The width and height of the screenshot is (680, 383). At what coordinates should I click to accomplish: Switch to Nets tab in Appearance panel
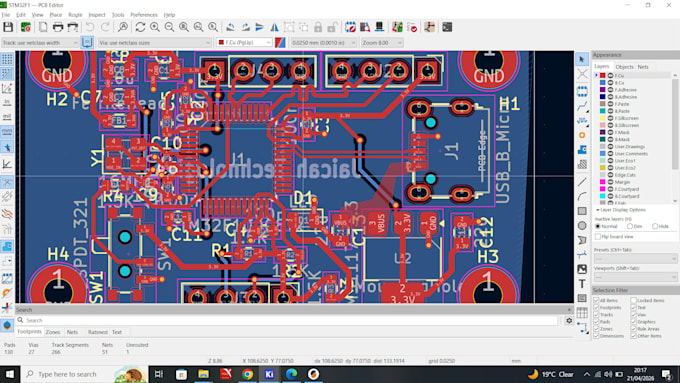pos(643,67)
